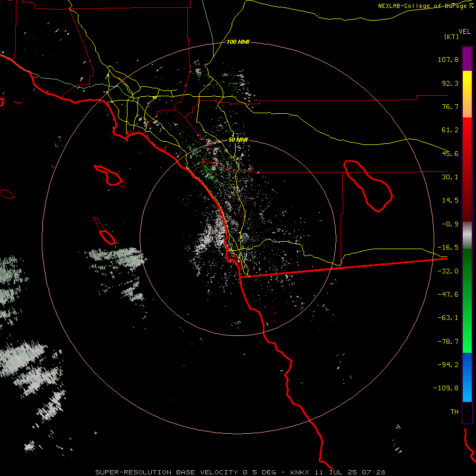Pick the blue segment of the color bar
The image size is (476, 476).
[x=467, y=377]
